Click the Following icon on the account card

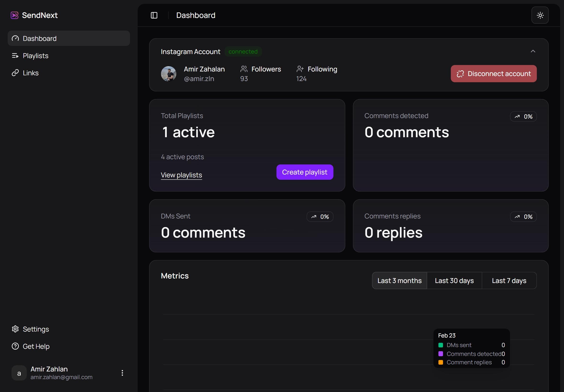click(x=300, y=69)
